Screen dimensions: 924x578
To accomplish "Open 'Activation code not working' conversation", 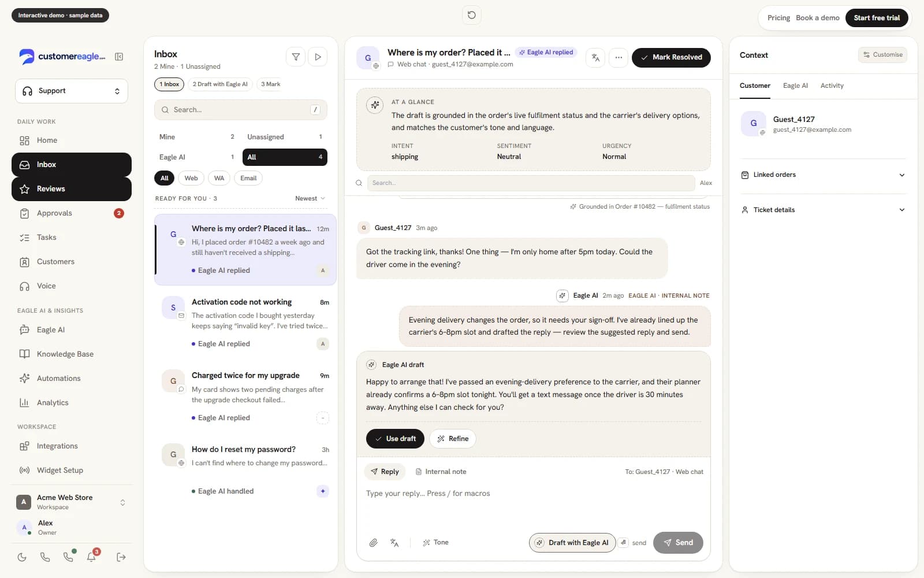I will (245, 323).
